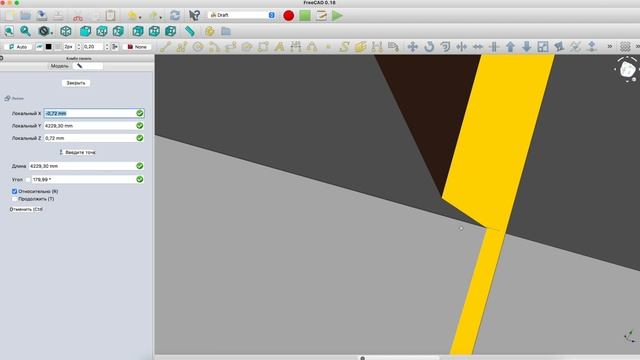Click the Локальный Y input field
This screenshot has height=360, width=640.
coord(94,126)
